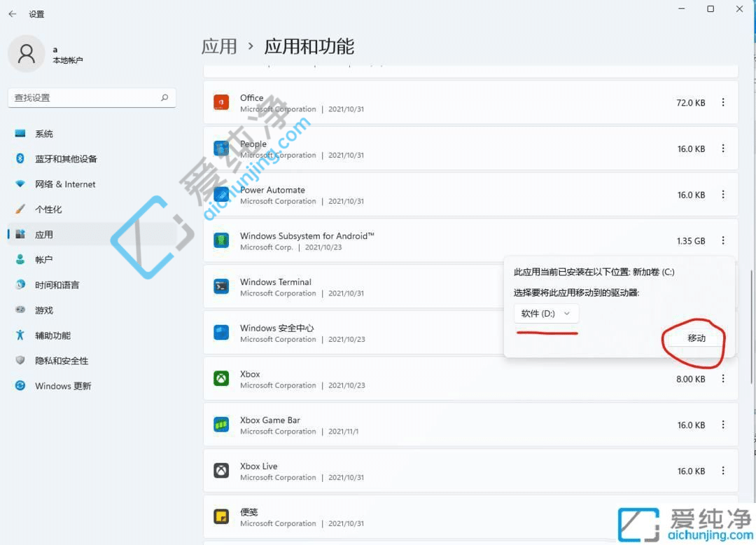Open 辅助功能 settings
The width and height of the screenshot is (756, 545).
coord(92,336)
